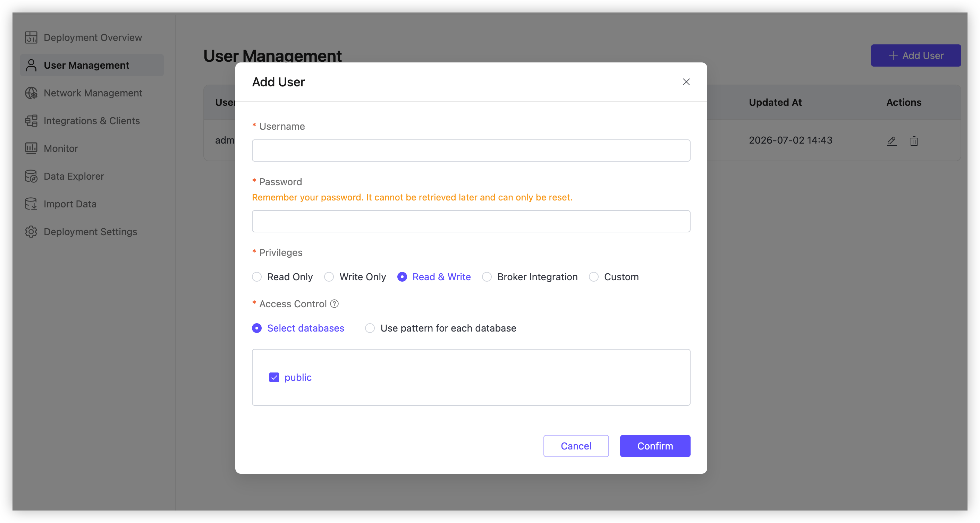This screenshot has height=523, width=980.
Task: Click the User Management page heading
Action: pos(272,55)
